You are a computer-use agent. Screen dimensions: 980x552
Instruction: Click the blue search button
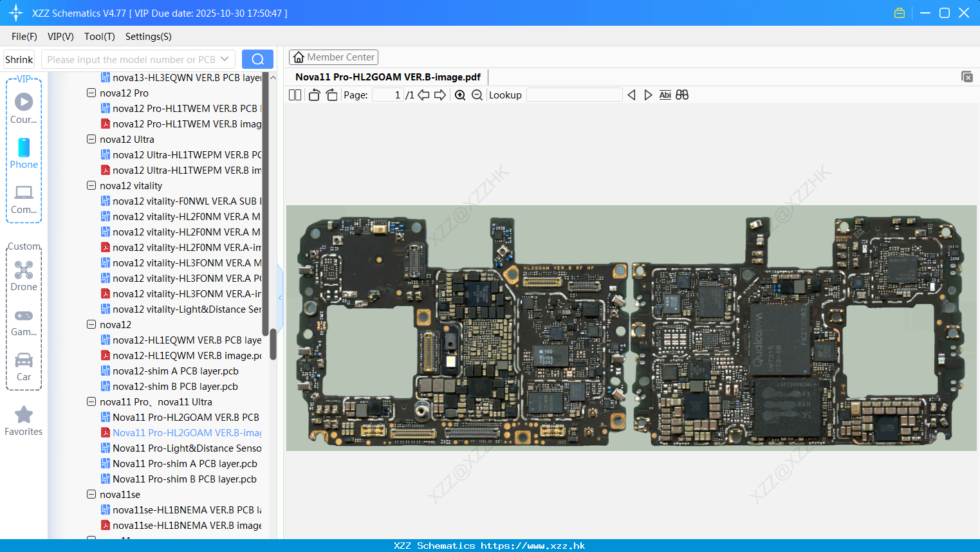(257, 59)
